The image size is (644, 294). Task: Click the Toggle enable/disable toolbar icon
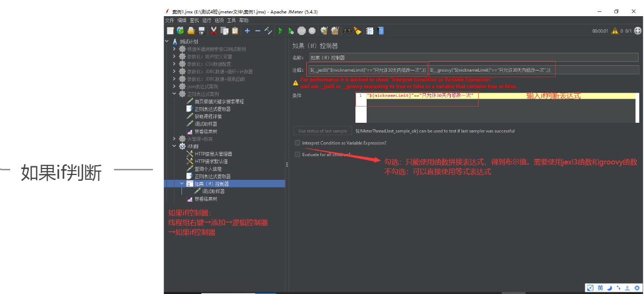point(268,30)
